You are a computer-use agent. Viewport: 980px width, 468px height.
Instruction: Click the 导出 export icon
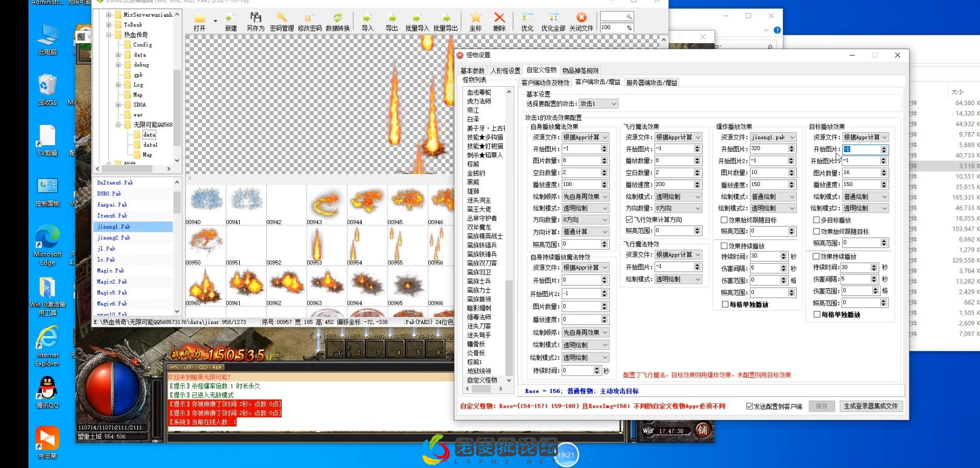pyautogui.click(x=392, y=22)
